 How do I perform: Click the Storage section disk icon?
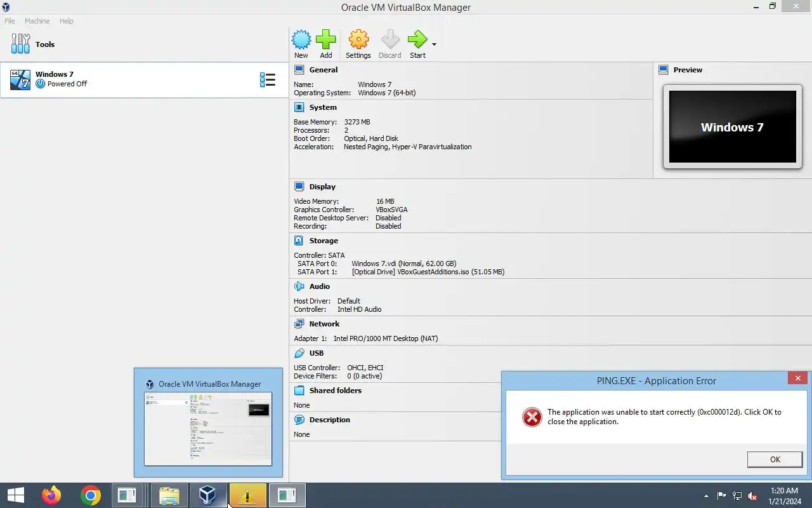[x=299, y=241]
